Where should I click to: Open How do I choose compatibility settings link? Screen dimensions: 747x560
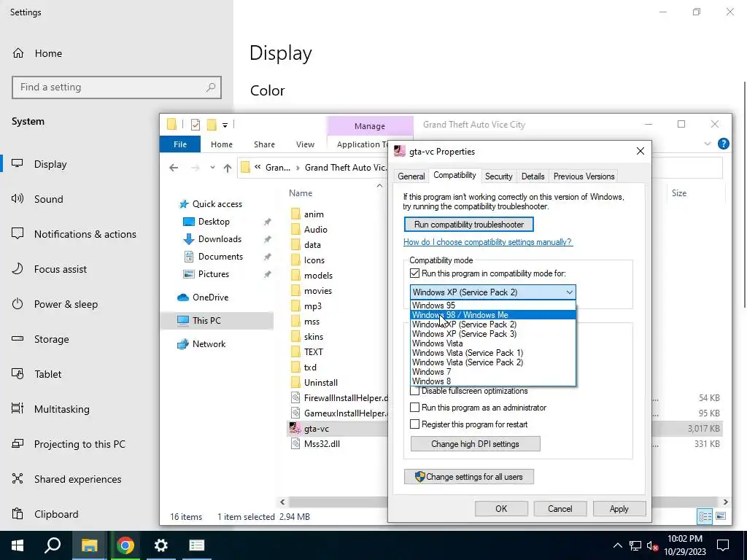pyautogui.click(x=488, y=242)
